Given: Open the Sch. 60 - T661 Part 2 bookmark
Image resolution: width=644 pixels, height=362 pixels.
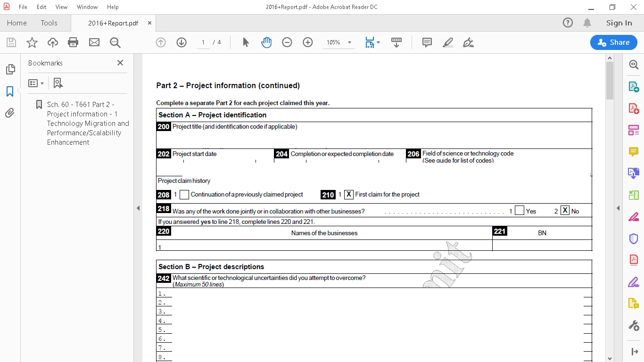Looking at the screenshot, I should (x=88, y=123).
